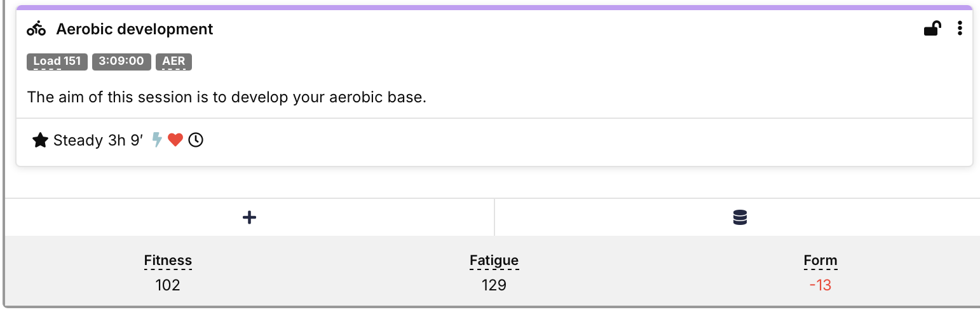Viewport: 980px width, 319px height.
Task: Click the cycling icon beside Aerobic development
Action: (x=37, y=29)
